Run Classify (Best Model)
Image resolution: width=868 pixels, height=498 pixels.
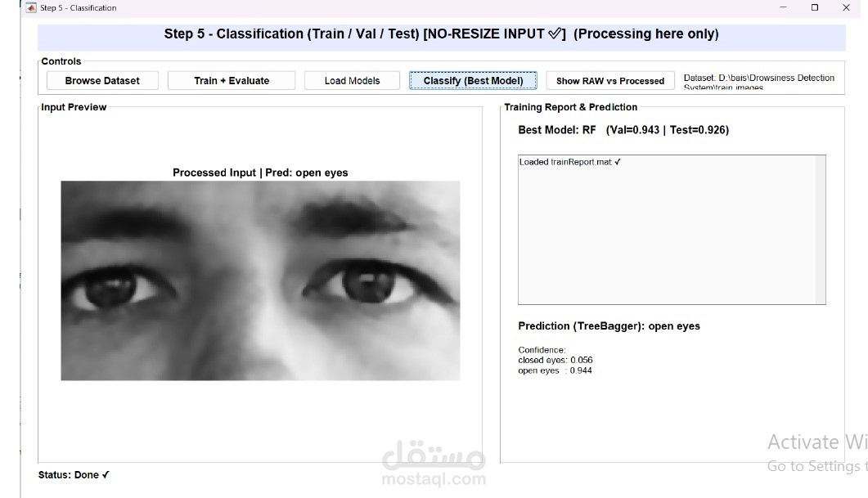click(x=474, y=81)
